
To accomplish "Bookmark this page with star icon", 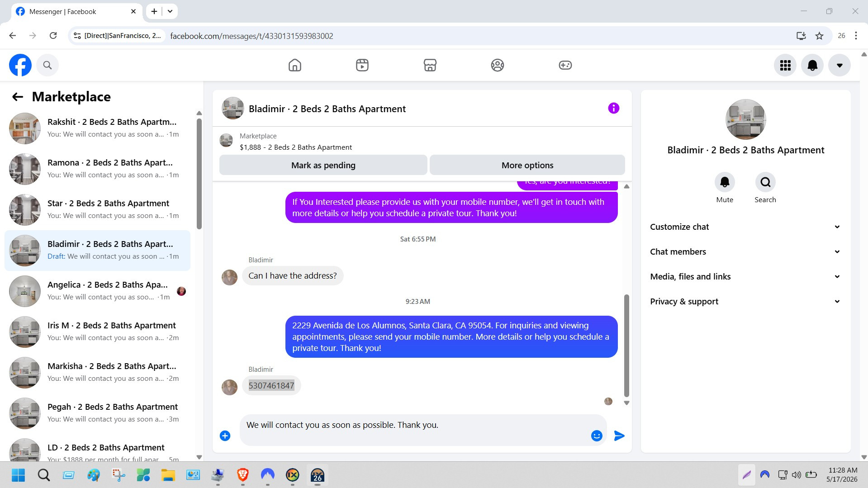I will pyautogui.click(x=819, y=36).
